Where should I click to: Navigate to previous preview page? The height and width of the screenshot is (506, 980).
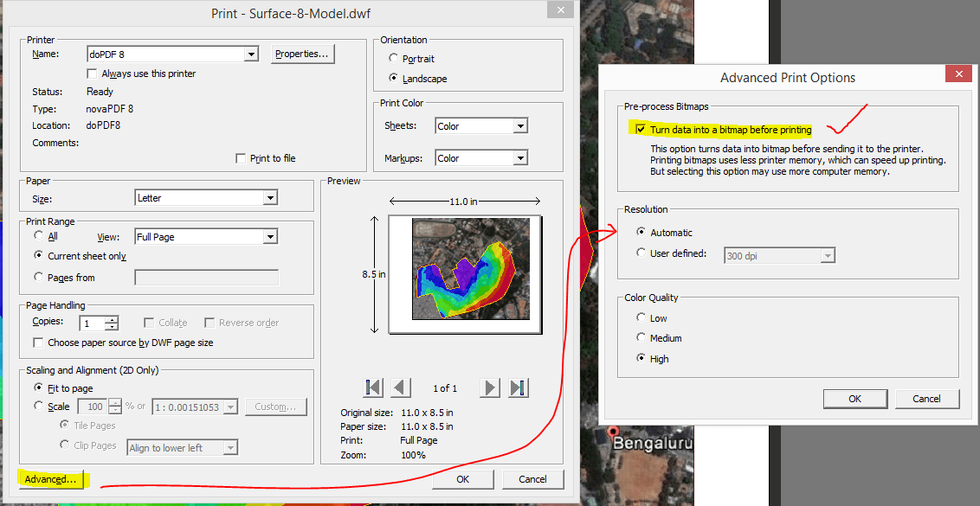coord(401,388)
